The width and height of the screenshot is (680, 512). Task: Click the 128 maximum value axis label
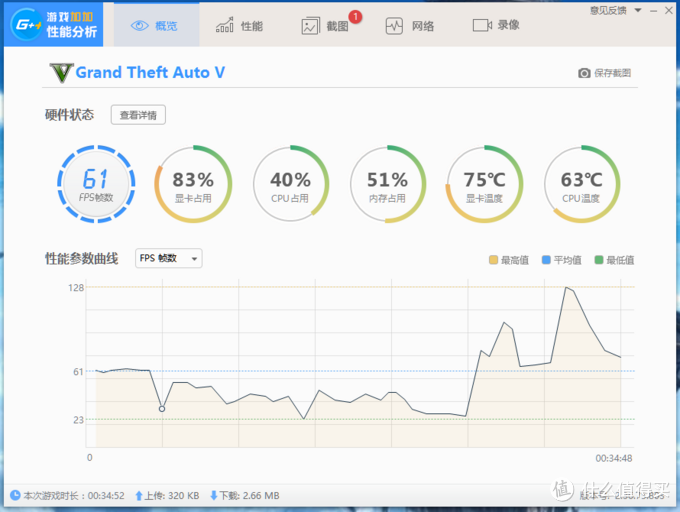click(x=76, y=288)
